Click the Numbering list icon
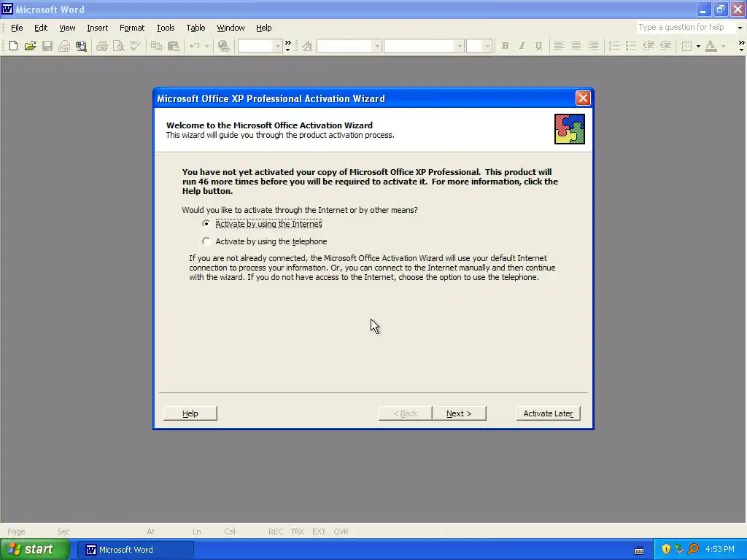The width and height of the screenshot is (747, 560). (x=614, y=46)
